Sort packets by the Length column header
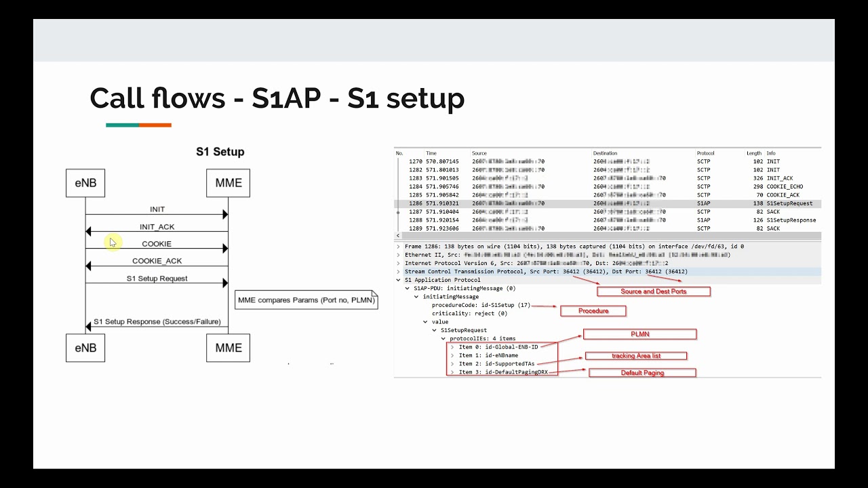The height and width of the screenshot is (488, 868). (x=753, y=153)
